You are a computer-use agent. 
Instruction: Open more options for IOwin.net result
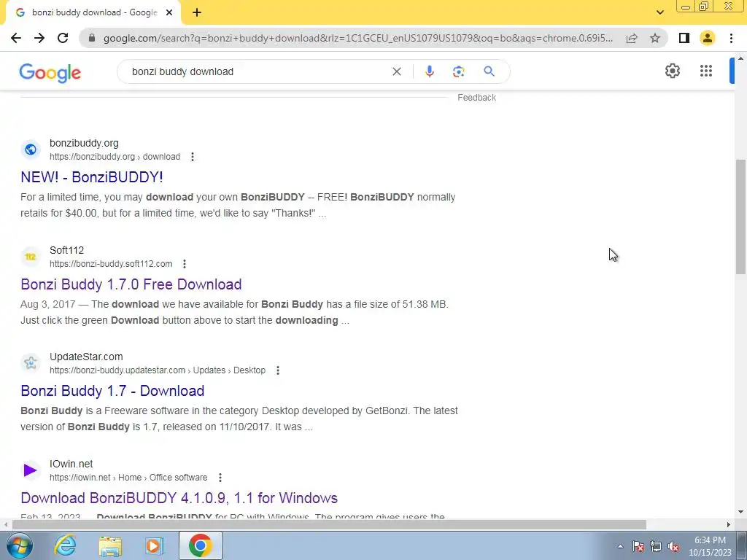(x=220, y=477)
